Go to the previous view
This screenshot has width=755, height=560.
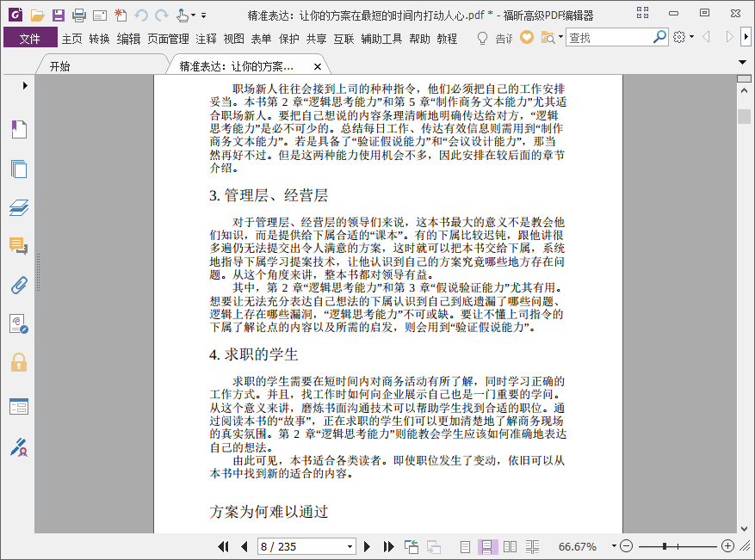[x=412, y=546]
